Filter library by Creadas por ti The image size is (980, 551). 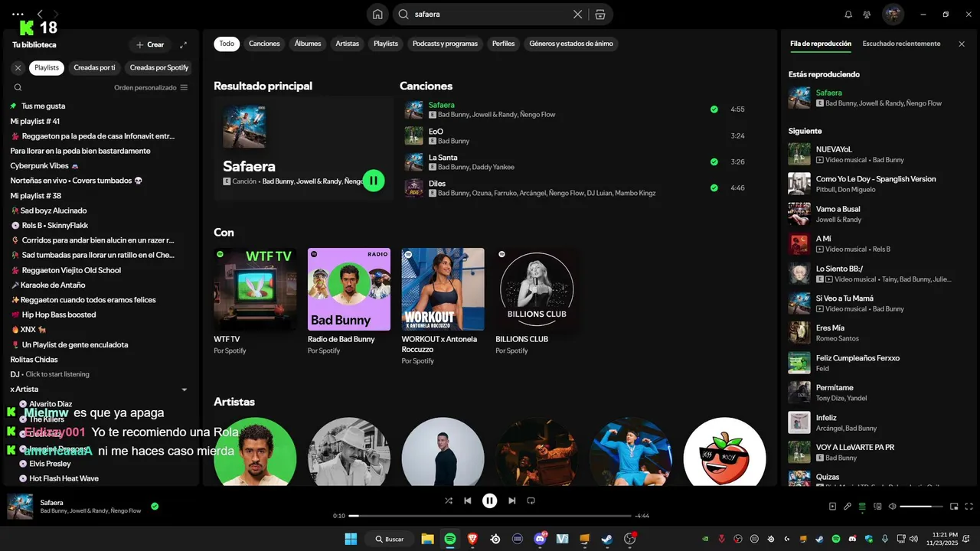coord(94,67)
